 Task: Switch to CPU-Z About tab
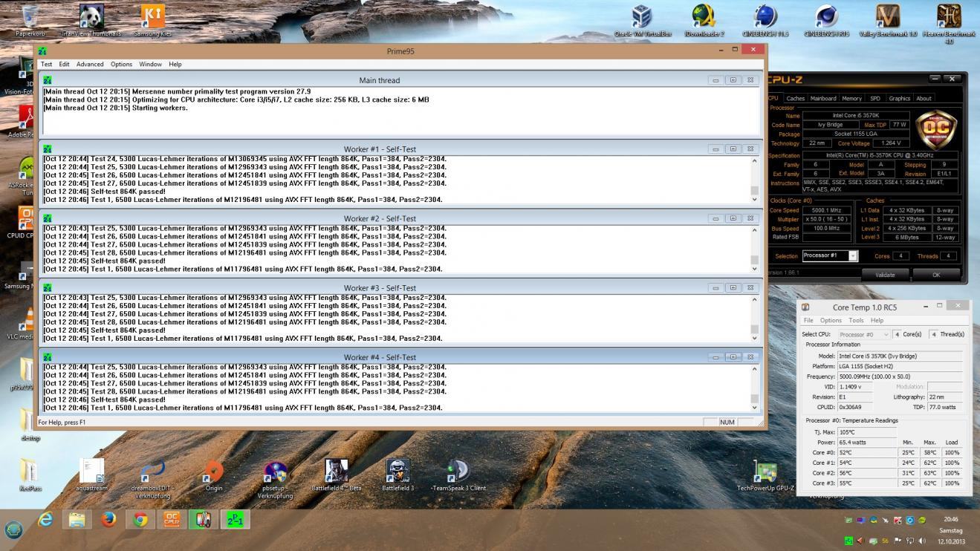click(x=924, y=98)
